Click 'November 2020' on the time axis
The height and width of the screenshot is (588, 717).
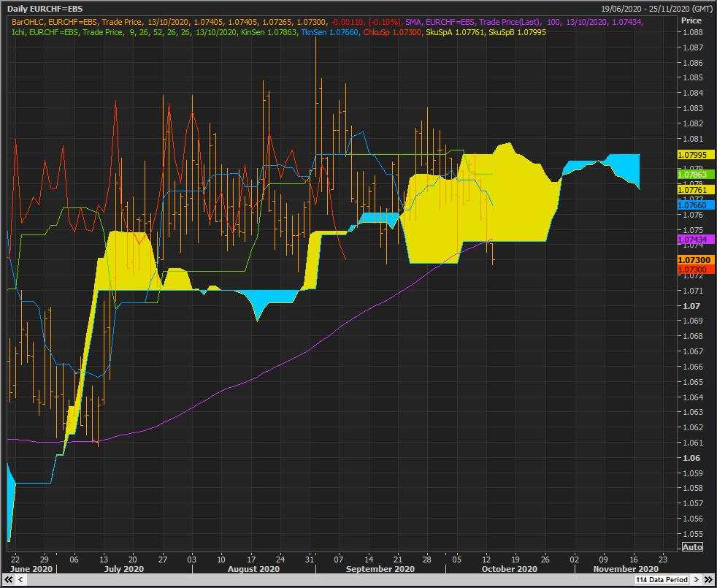[626, 569]
